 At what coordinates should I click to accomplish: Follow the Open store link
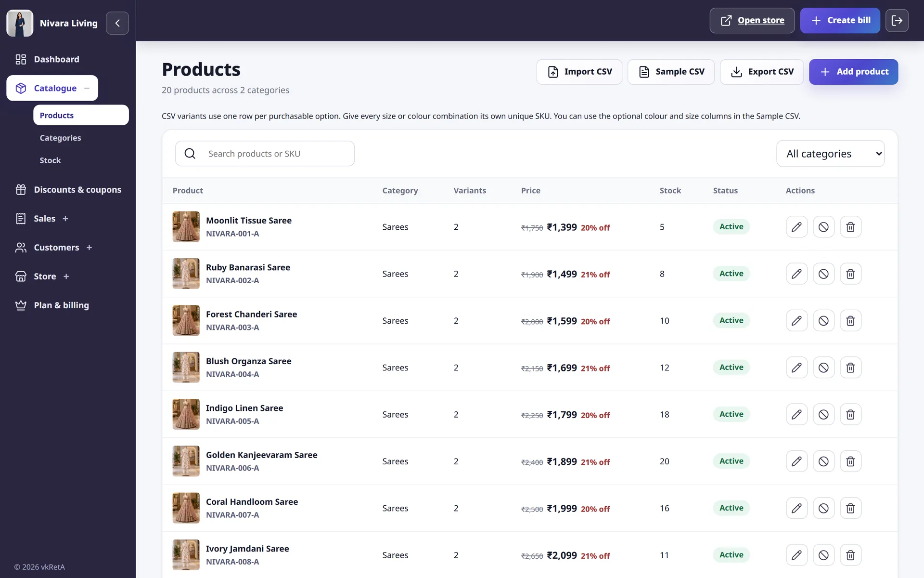click(752, 20)
